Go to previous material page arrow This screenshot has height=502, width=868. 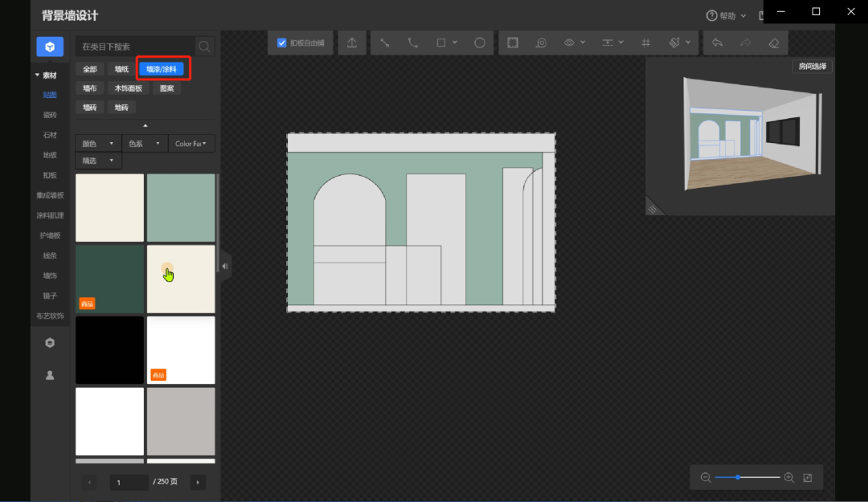[89, 483]
